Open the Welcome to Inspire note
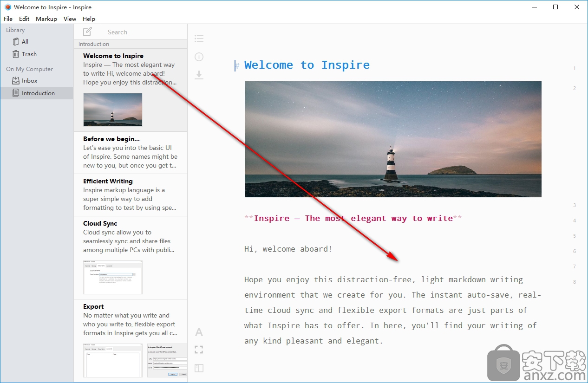The height and width of the screenshot is (383, 588). (131, 90)
